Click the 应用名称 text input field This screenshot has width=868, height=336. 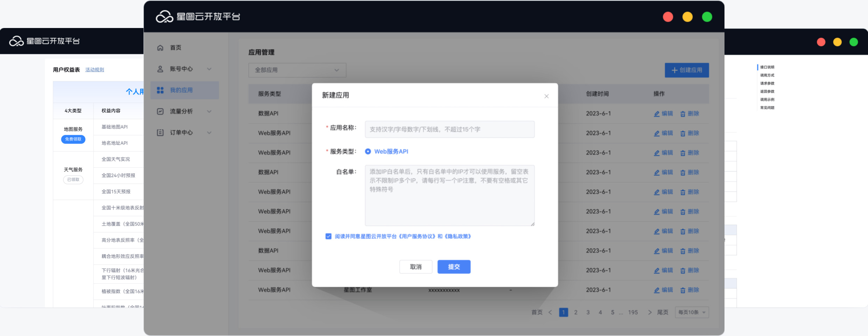click(449, 129)
